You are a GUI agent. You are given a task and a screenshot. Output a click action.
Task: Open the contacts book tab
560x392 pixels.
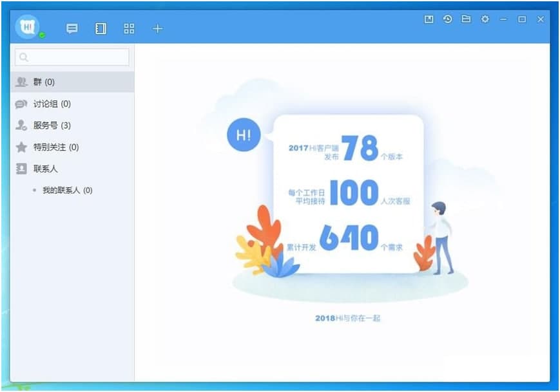point(101,28)
